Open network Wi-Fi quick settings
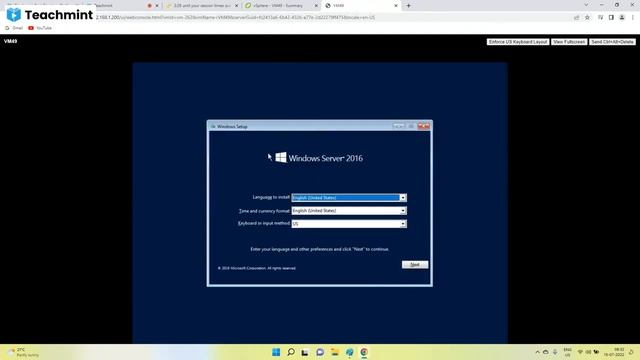This screenshot has height=360, width=640. tap(580, 352)
